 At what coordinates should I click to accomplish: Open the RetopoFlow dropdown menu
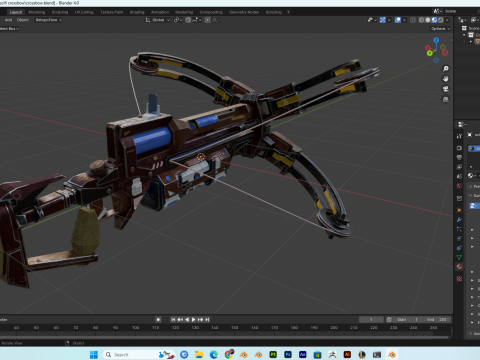tap(49, 20)
